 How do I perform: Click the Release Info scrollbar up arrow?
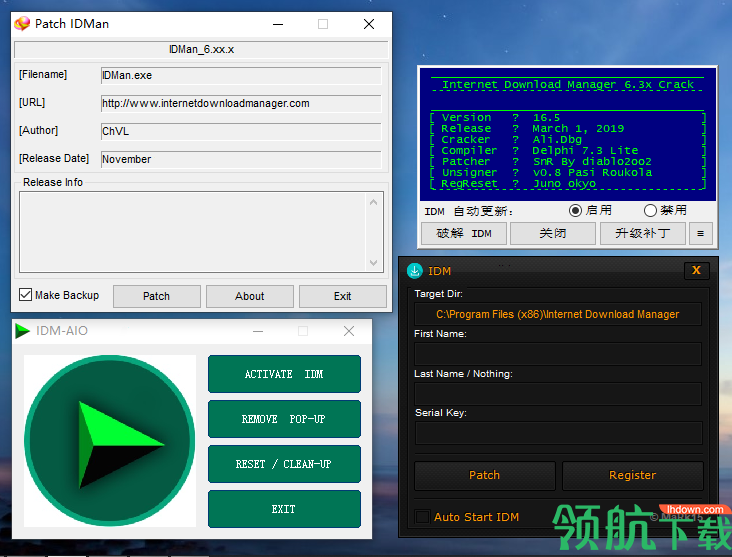pyautogui.click(x=373, y=202)
